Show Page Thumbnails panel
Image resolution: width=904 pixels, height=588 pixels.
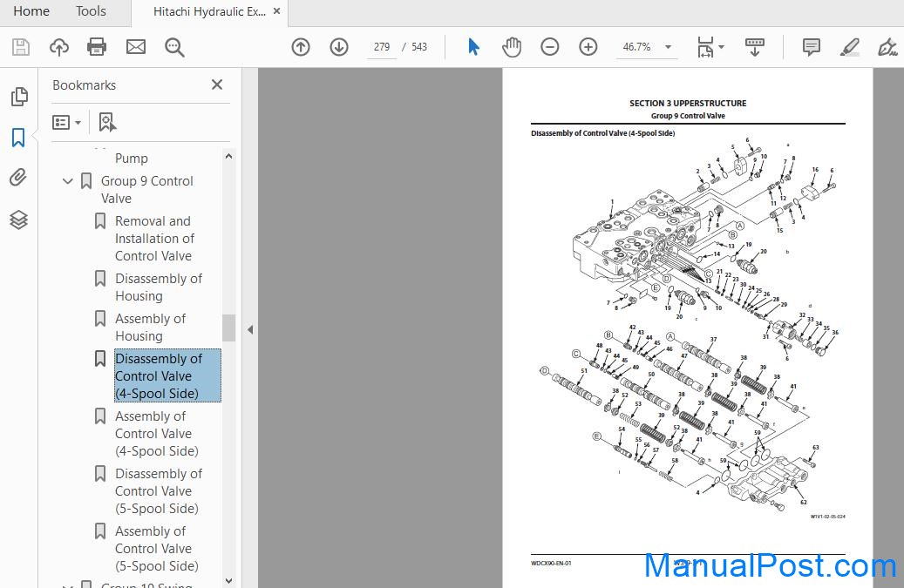[19, 97]
